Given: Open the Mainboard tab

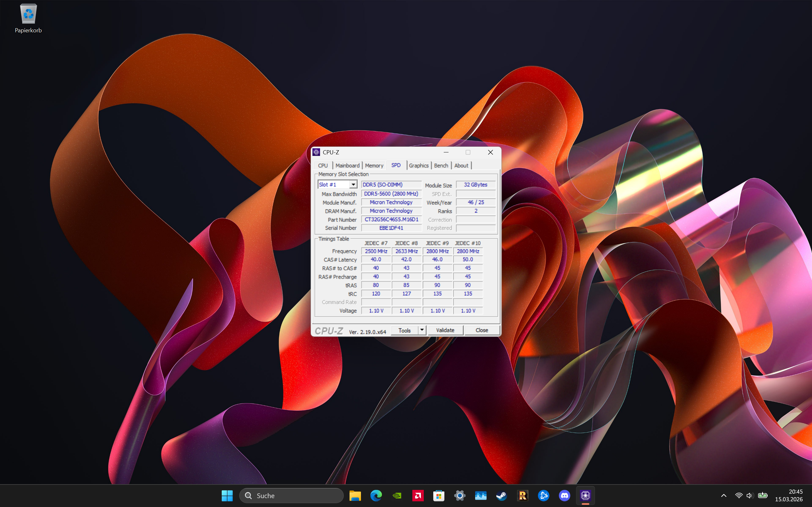Looking at the screenshot, I should 347,165.
